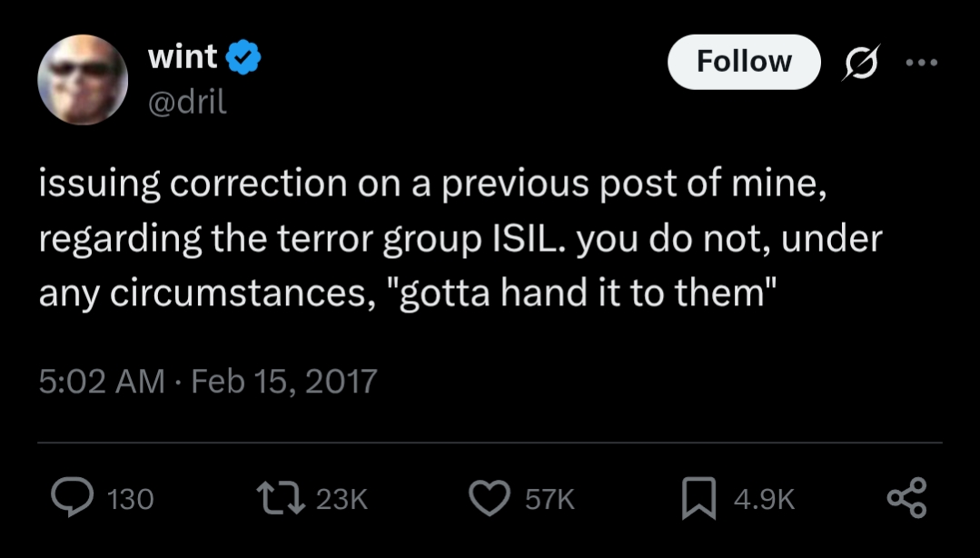Open the @dril handle link
Screen dimensions: 980x558
click(x=186, y=101)
